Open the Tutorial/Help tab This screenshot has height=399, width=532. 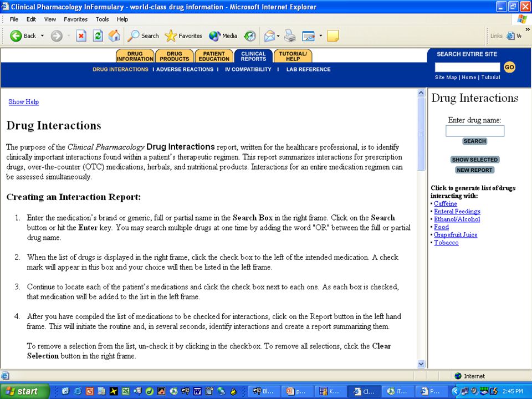coord(293,56)
